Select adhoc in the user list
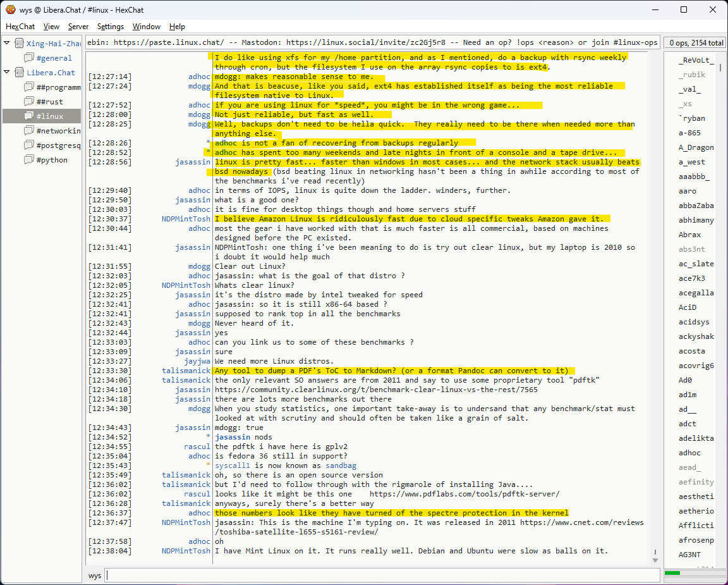The image size is (728, 585). coord(689,453)
